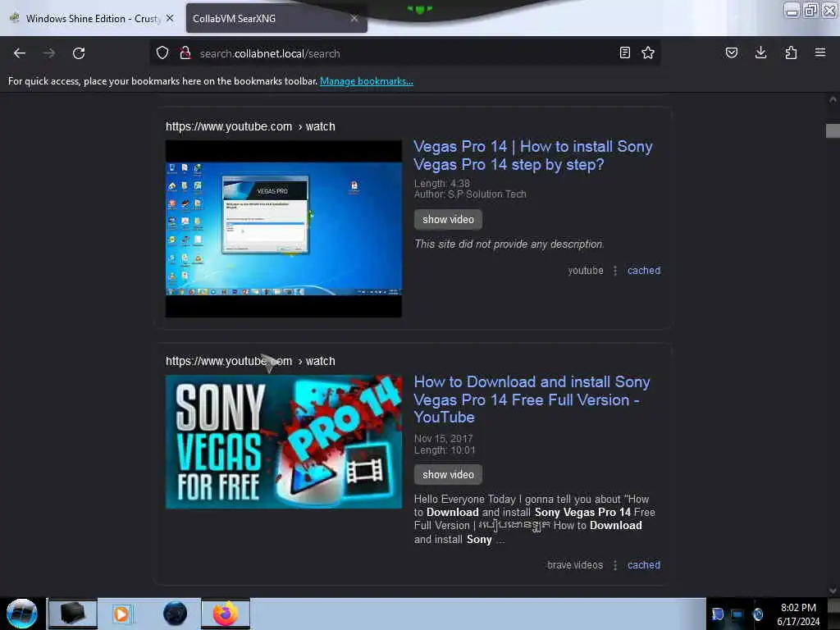Viewport: 840px width, 630px height.
Task: Click first result's youtube.com watch URL
Action: 250,126
